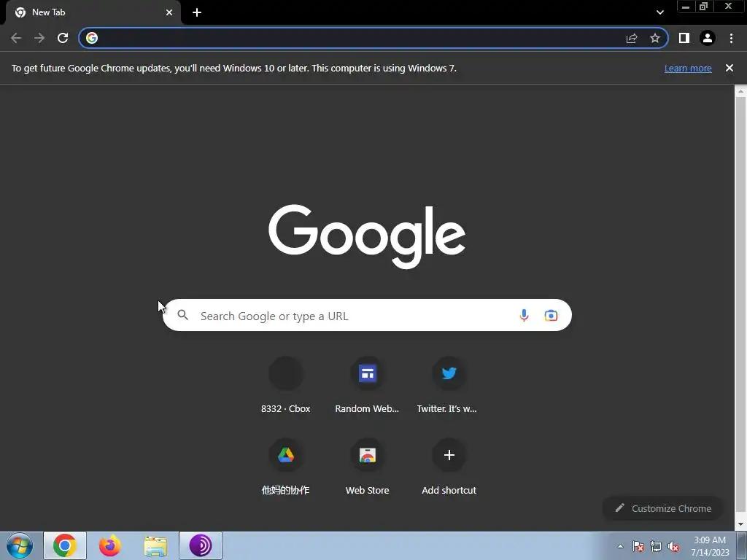
Task: Click the Google icon in address bar
Action: tap(92, 38)
